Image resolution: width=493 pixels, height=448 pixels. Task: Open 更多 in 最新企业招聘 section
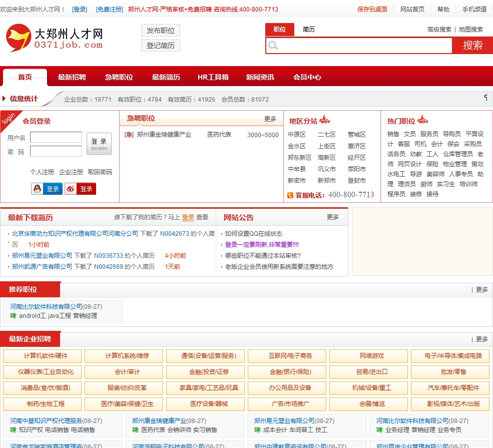point(481,339)
